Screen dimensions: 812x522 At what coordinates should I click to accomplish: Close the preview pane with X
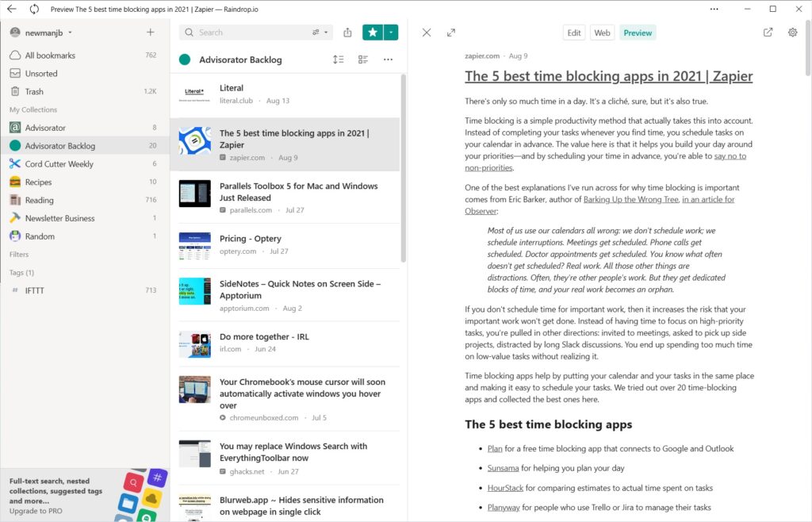pos(427,33)
